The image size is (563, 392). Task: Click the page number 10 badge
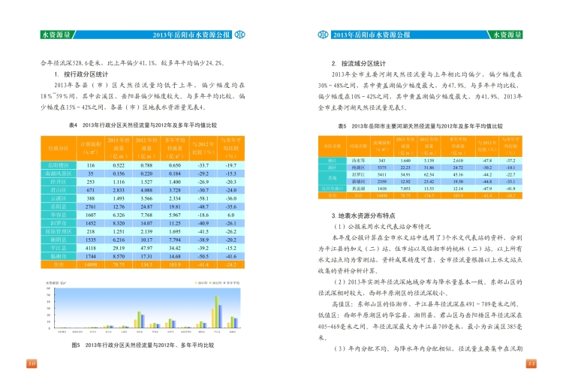pos(32,363)
